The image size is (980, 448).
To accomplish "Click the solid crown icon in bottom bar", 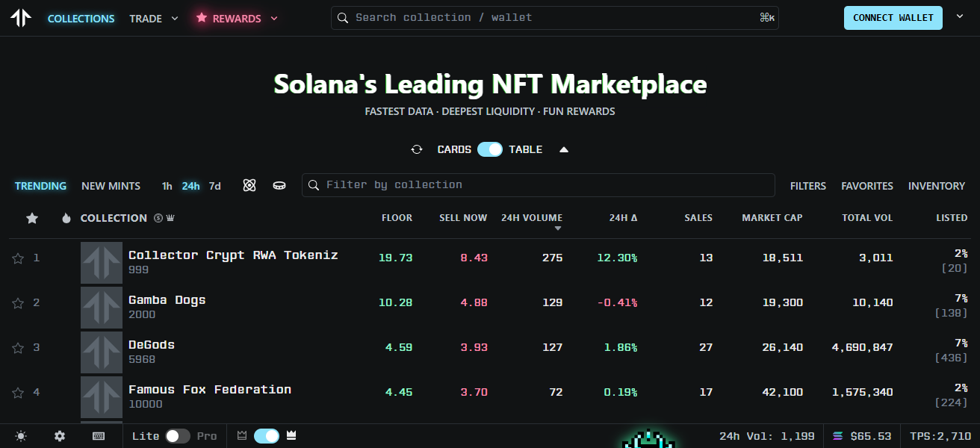I will point(291,435).
